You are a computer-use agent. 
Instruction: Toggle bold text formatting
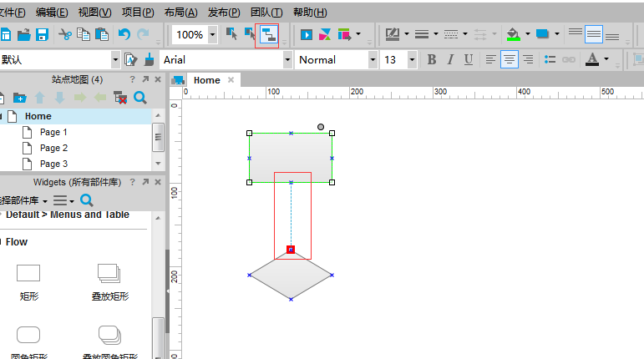point(432,59)
